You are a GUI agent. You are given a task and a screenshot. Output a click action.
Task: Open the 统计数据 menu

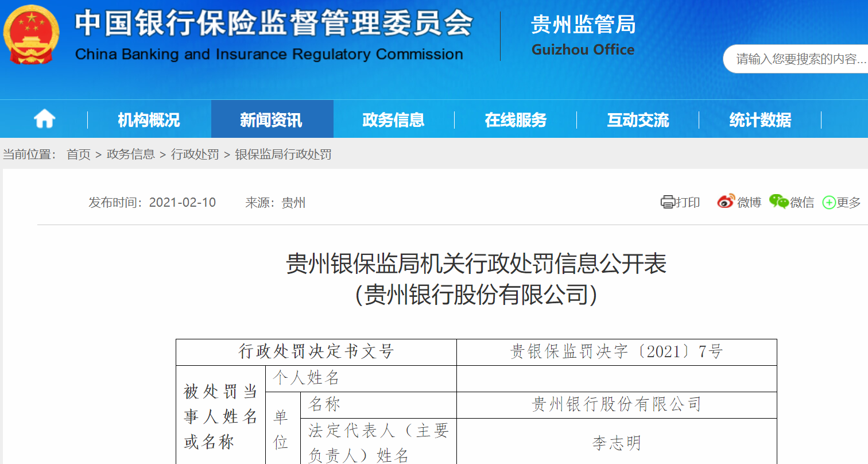pyautogui.click(x=760, y=119)
